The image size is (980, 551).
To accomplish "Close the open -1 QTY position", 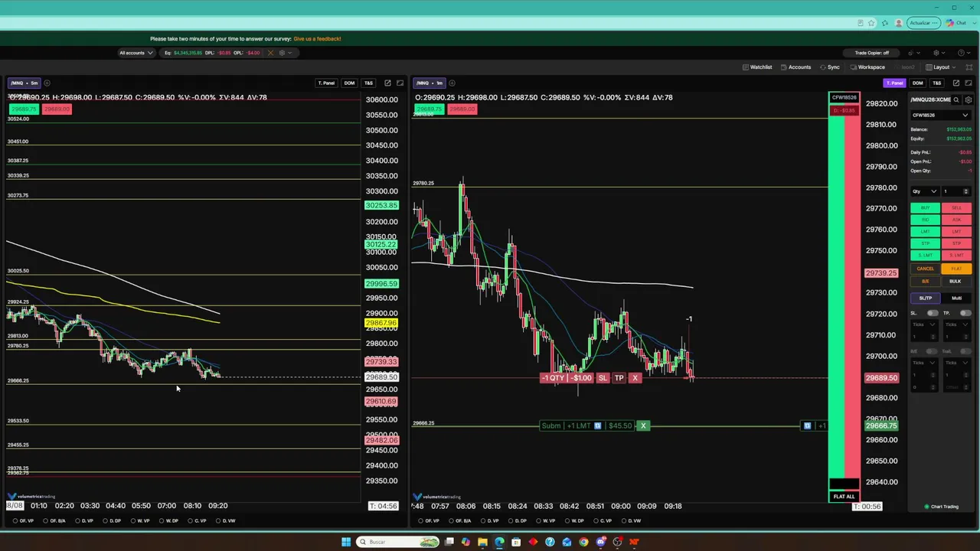I will tap(635, 378).
